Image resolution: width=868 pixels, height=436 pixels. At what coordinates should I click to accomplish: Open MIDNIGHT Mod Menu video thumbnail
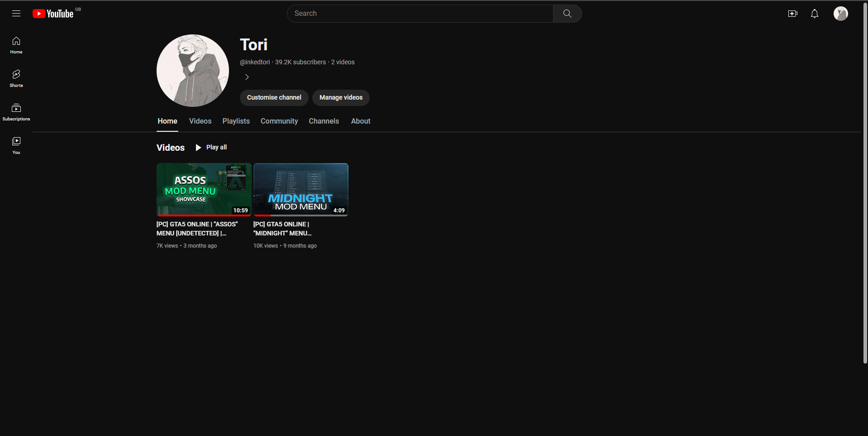pyautogui.click(x=301, y=190)
